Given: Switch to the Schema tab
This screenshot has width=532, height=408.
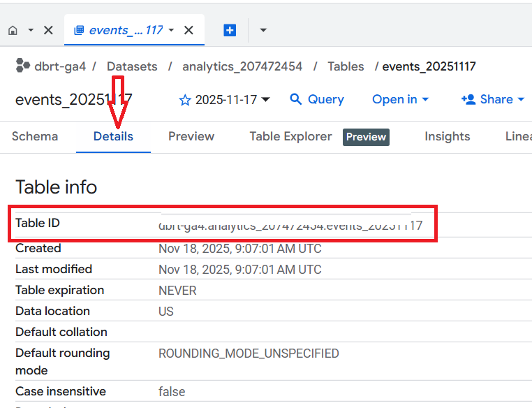Looking at the screenshot, I should tap(35, 136).
